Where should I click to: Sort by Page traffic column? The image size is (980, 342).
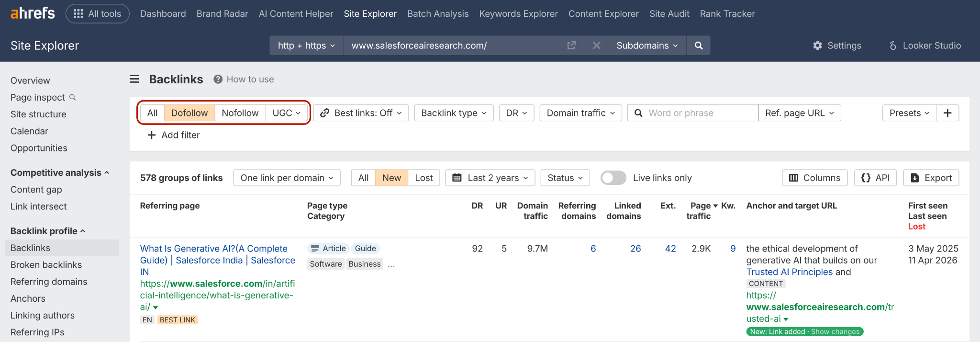tap(701, 211)
